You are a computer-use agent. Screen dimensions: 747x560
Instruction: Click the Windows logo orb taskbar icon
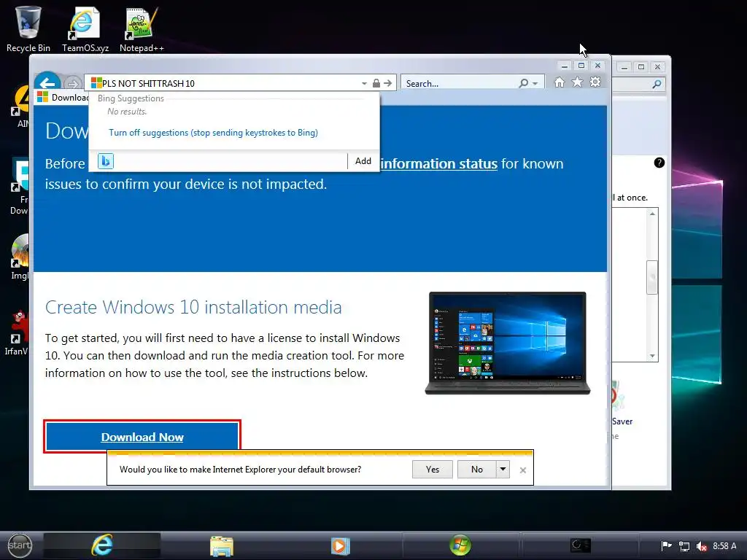pos(460,545)
